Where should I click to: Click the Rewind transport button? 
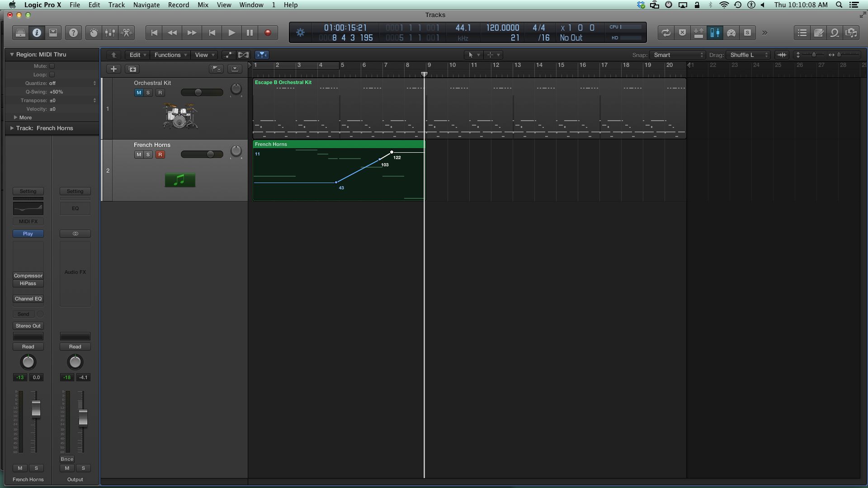[x=172, y=33]
